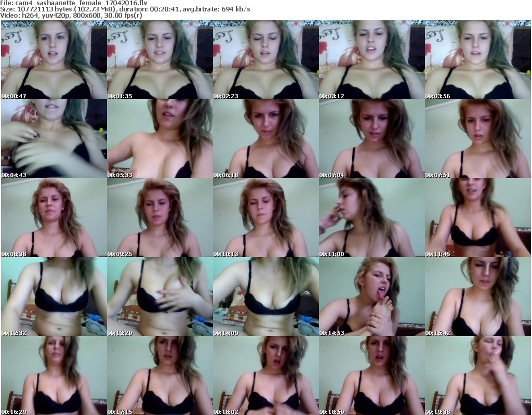Viewport: 532px width, 415px height.
Task: Click the Video h264 codec info line
Action: click(x=71, y=15)
